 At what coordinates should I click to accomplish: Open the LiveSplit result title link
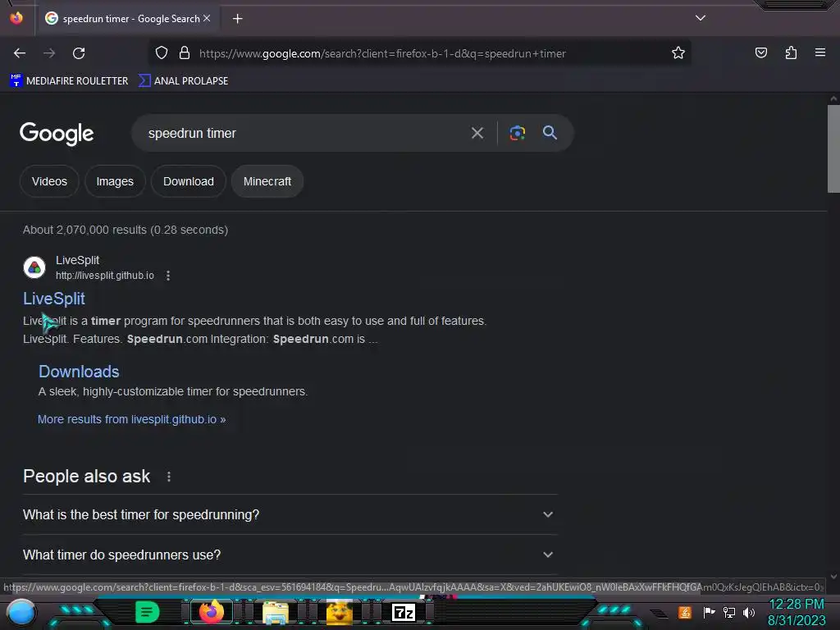(x=54, y=299)
